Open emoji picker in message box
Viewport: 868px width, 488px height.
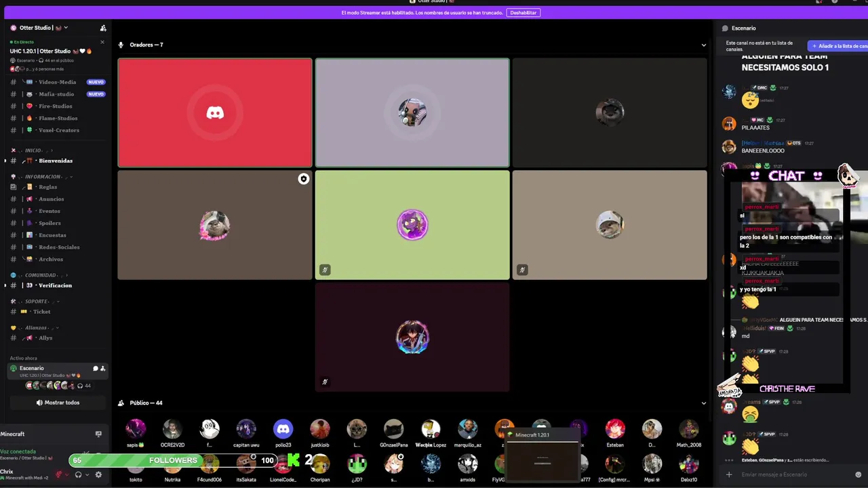[x=859, y=474]
